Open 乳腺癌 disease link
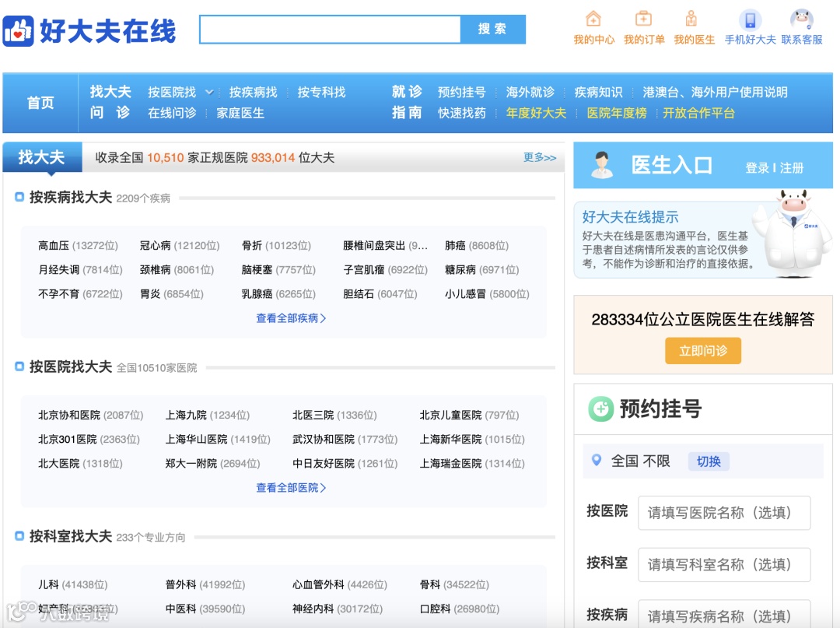This screenshot has height=628, width=840. (257, 293)
